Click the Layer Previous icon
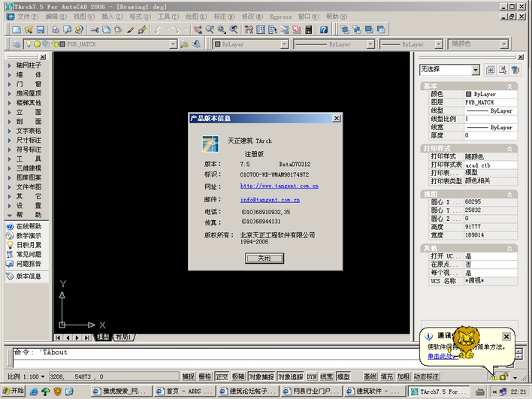This screenshot has height=399, width=532. coord(196,44)
